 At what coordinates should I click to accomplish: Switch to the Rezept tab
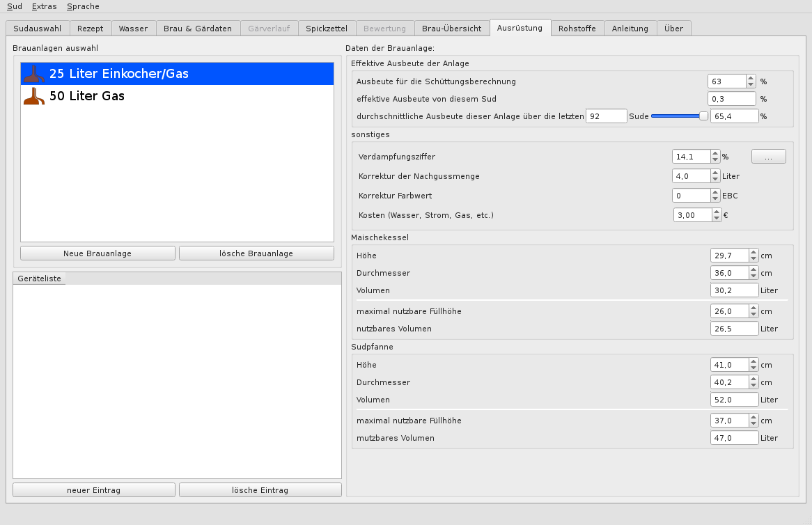coord(91,29)
